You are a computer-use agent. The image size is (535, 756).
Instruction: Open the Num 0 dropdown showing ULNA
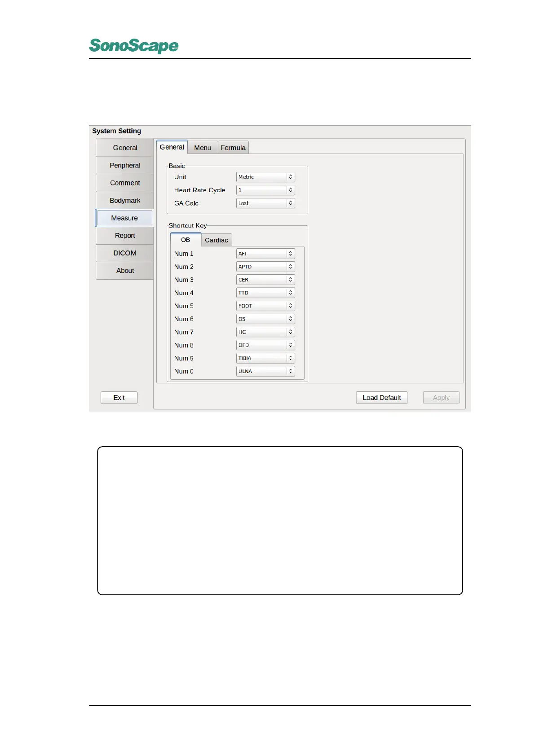click(265, 371)
